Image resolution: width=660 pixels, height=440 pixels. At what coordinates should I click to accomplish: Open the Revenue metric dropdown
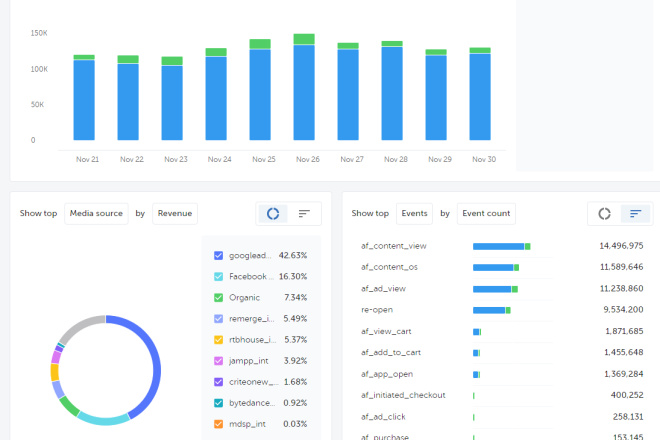175,213
